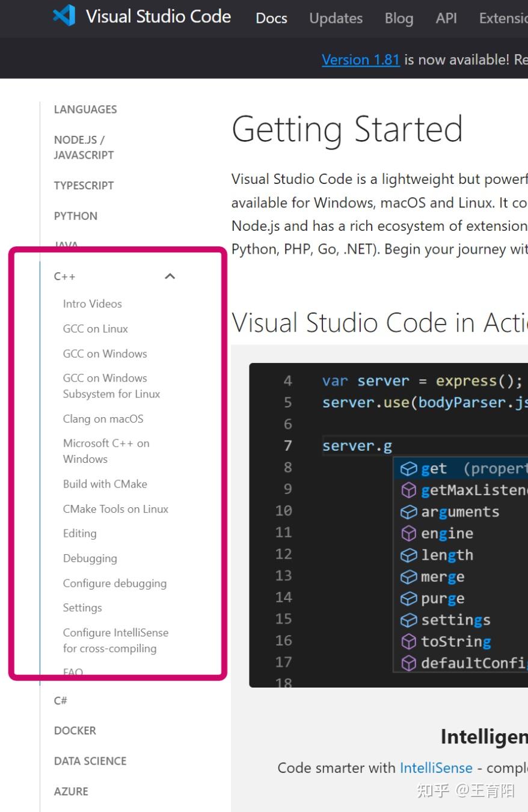This screenshot has height=812, width=528.
Task: Open GCC on Windows page
Action: [x=105, y=353]
